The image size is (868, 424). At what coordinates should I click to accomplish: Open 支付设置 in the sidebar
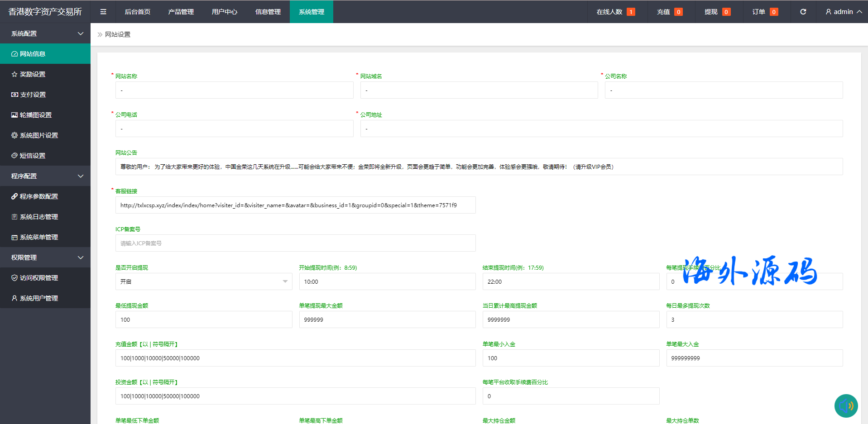(33, 95)
